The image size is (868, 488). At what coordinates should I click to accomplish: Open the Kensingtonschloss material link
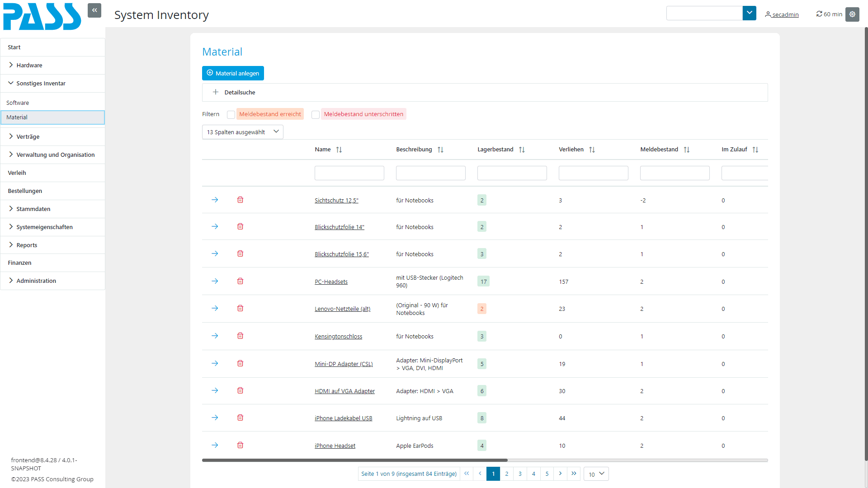[338, 336]
